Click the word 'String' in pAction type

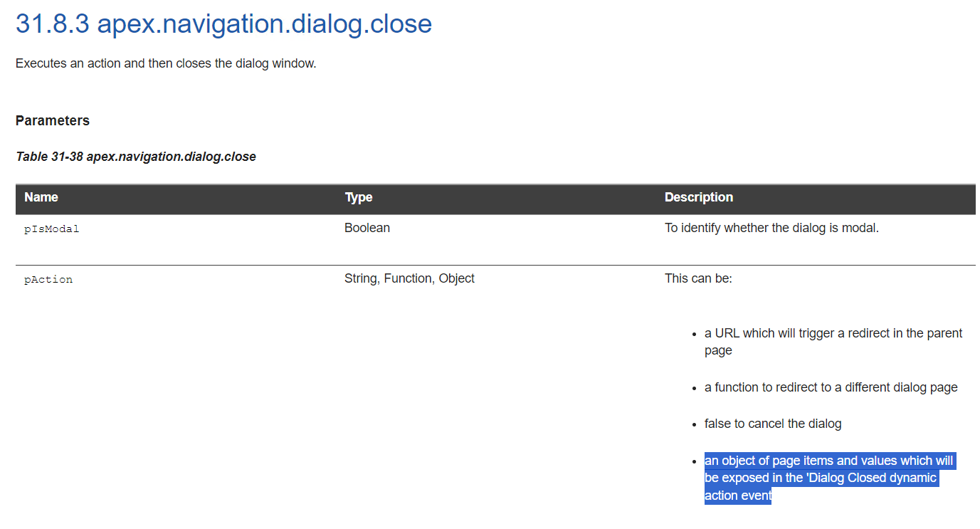coord(361,278)
